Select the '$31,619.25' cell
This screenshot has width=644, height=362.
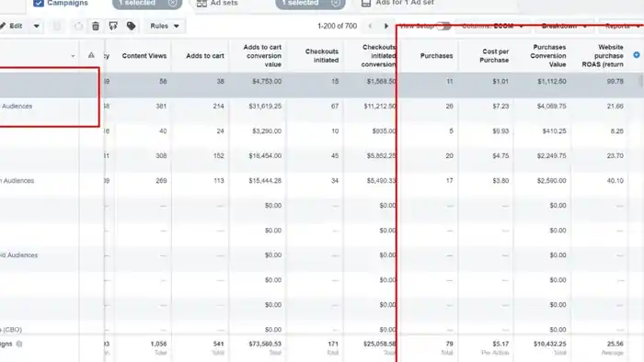click(x=265, y=107)
